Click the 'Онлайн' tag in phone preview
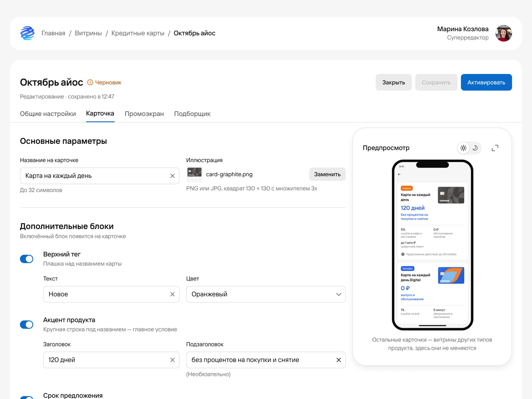 [407, 268]
